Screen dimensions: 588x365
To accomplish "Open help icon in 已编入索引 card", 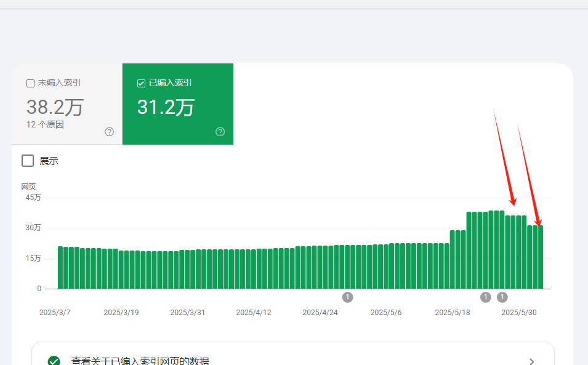I will [x=220, y=132].
